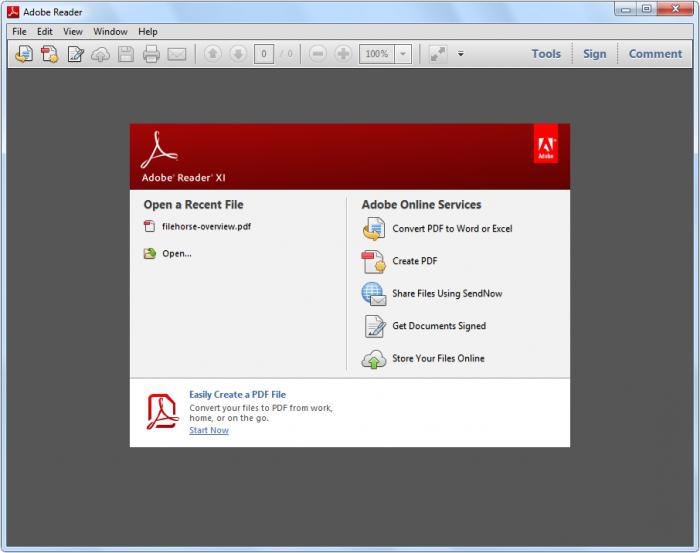The width and height of the screenshot is (700, 553).
Task: Click the Adobe Reader title bar icon
Action: pyautogui.click(x=13, y=12)
